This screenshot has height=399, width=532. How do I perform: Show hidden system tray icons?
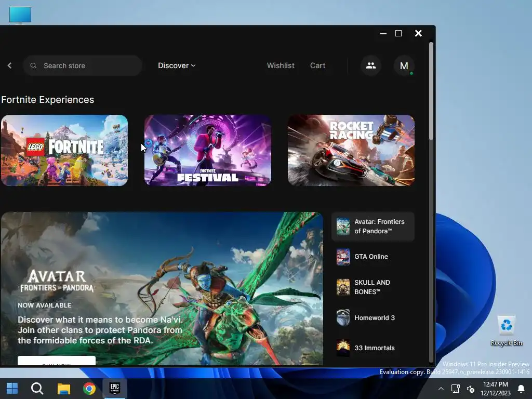click(x=441, y=389)
